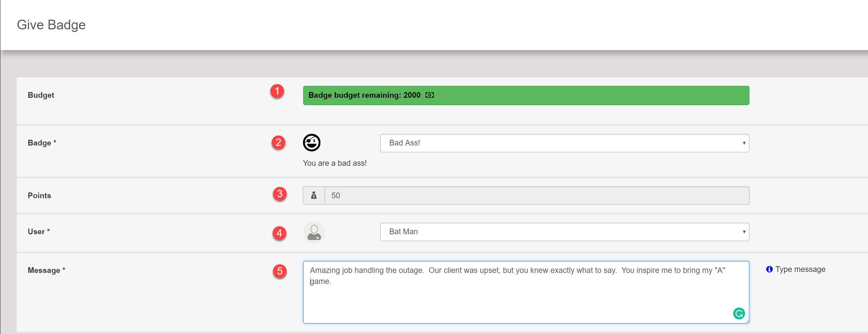Click inside the Message text area
This screenshot has width=868, height=334.
click(x=526, y=292)
